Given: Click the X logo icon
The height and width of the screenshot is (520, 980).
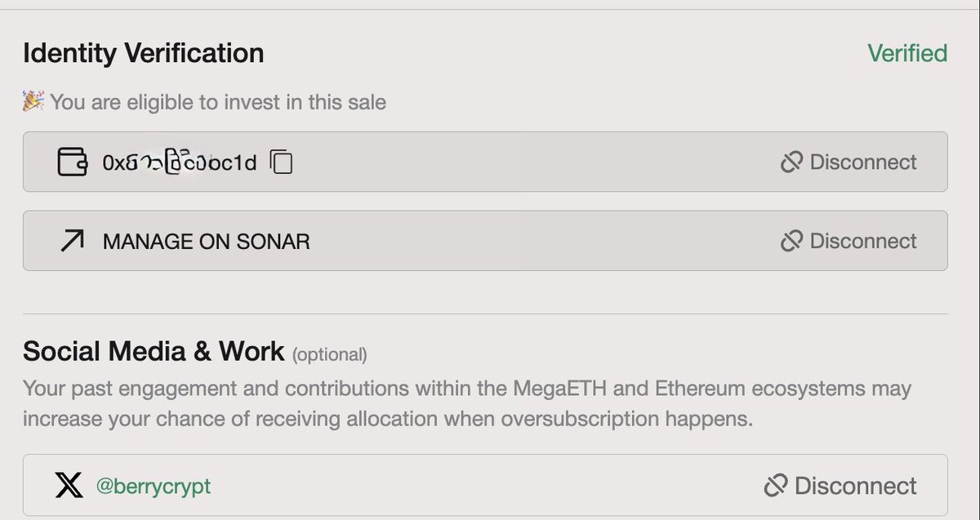Looking at the screenshot, I should (x=69, y=486).
